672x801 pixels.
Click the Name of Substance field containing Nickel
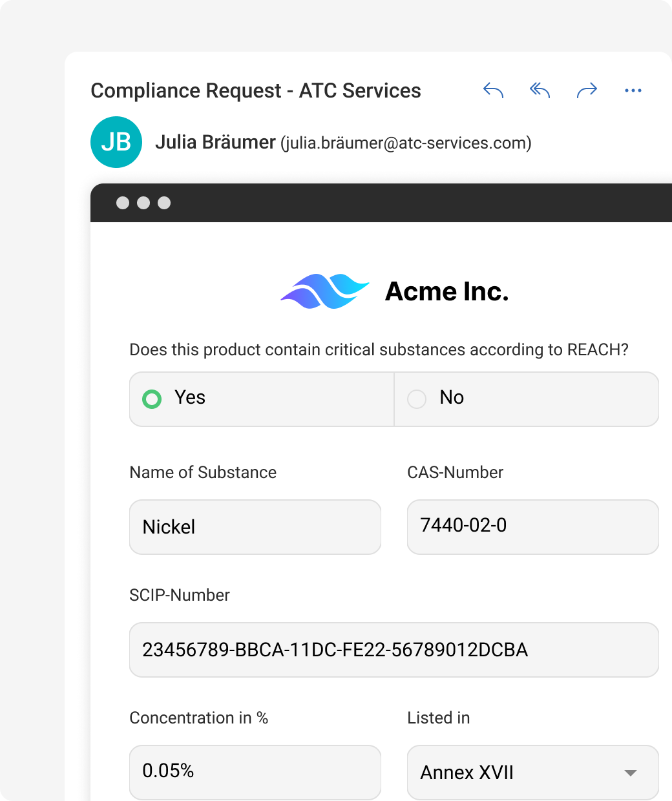click(255, 527)
